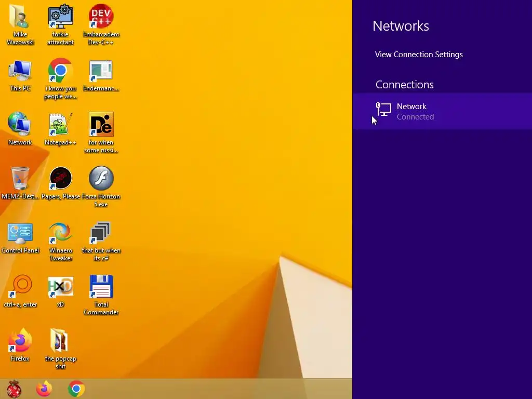Open Chrome from the taskbar
The height and width of the screenshot is (399, 532).
point(76,389)
